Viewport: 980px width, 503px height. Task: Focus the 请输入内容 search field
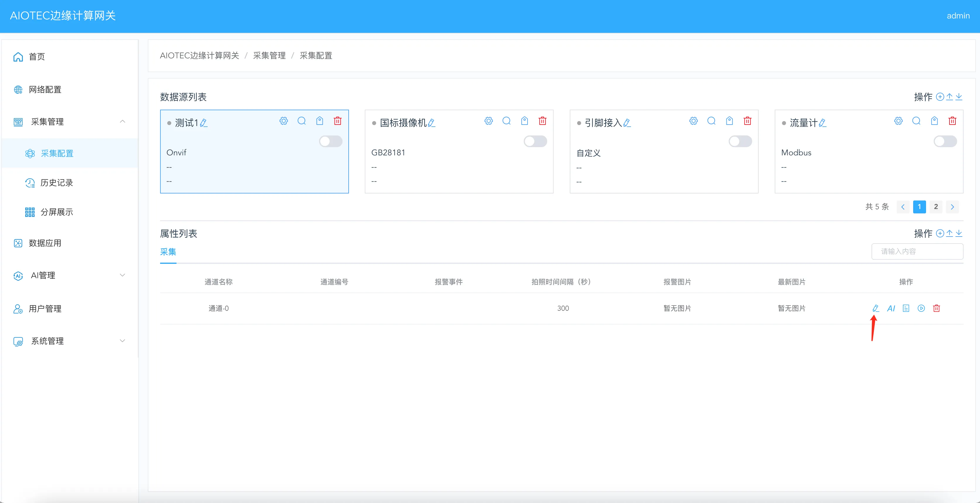[x=917, y=252]
